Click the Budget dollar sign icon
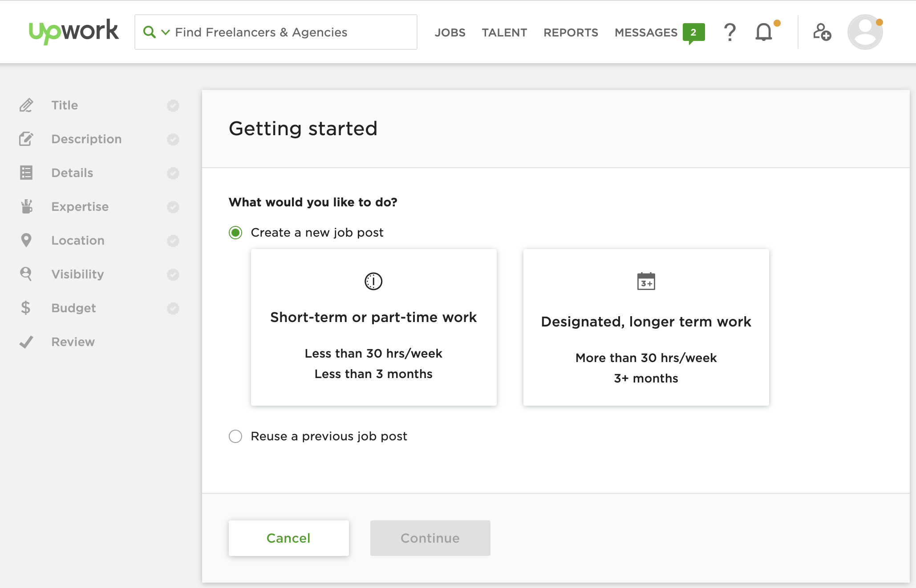The width and height of the screenshot is (916, 588). [26, 308]
